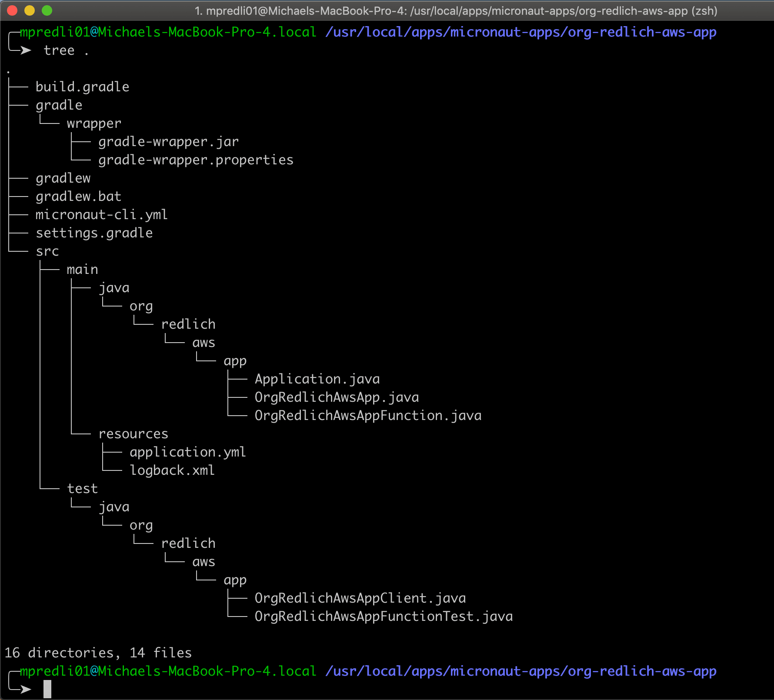Select gradlew.bat file entry

[x=78, y=197]
